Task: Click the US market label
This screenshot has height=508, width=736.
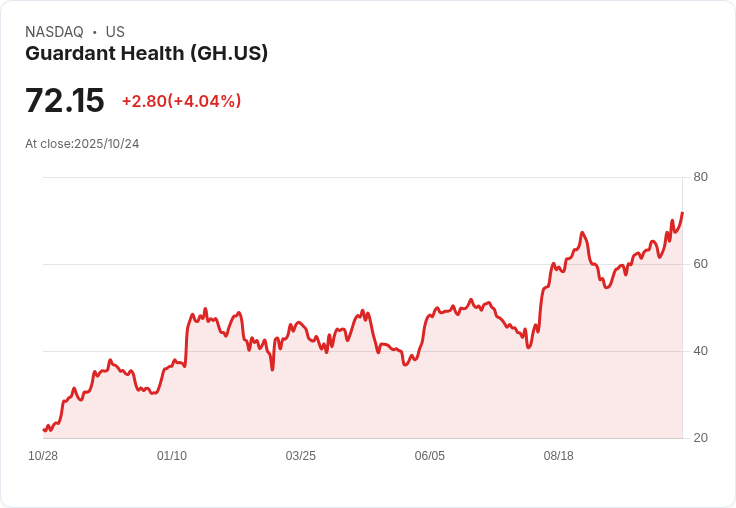Action: tap(115, 32)
